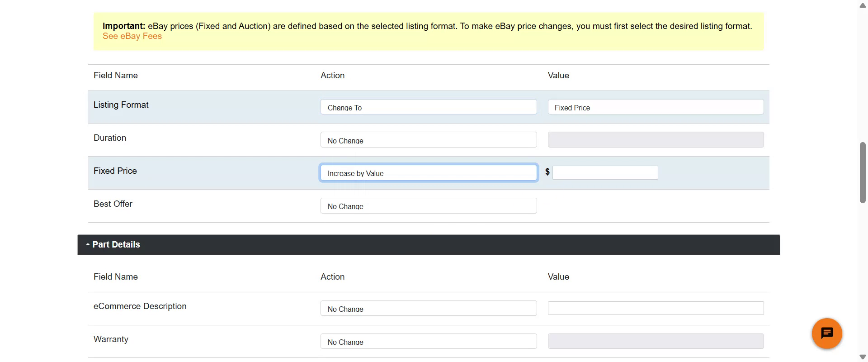Viewport: 868px width, 362px height.
Task: Click the Best Offer field label
Action: tap(113, 204)
